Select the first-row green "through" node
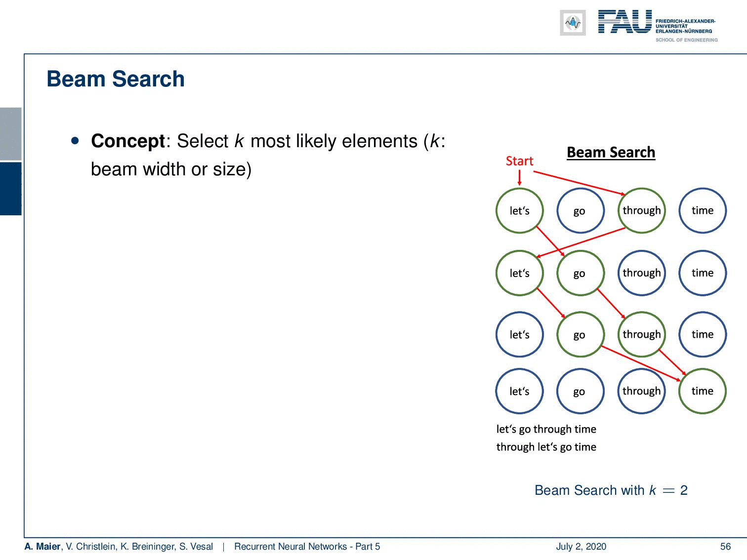The image size is (747, 560). 641,211
